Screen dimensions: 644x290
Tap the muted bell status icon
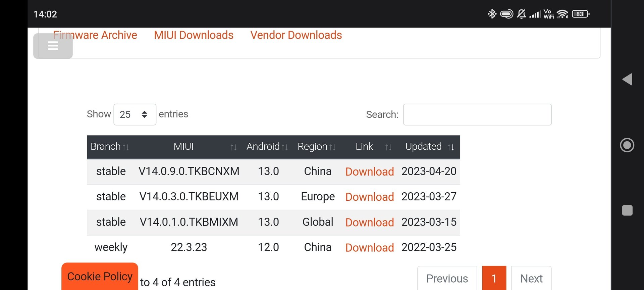(522, 14)
